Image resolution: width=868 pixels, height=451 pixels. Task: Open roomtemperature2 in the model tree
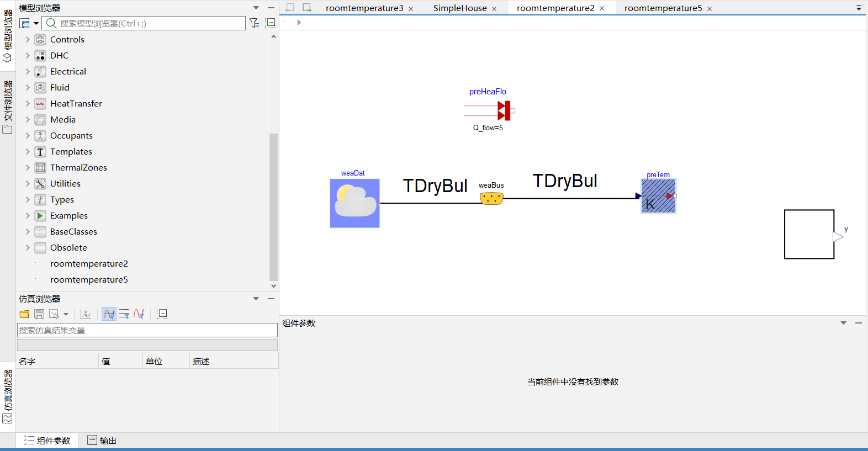coord(89,264)
